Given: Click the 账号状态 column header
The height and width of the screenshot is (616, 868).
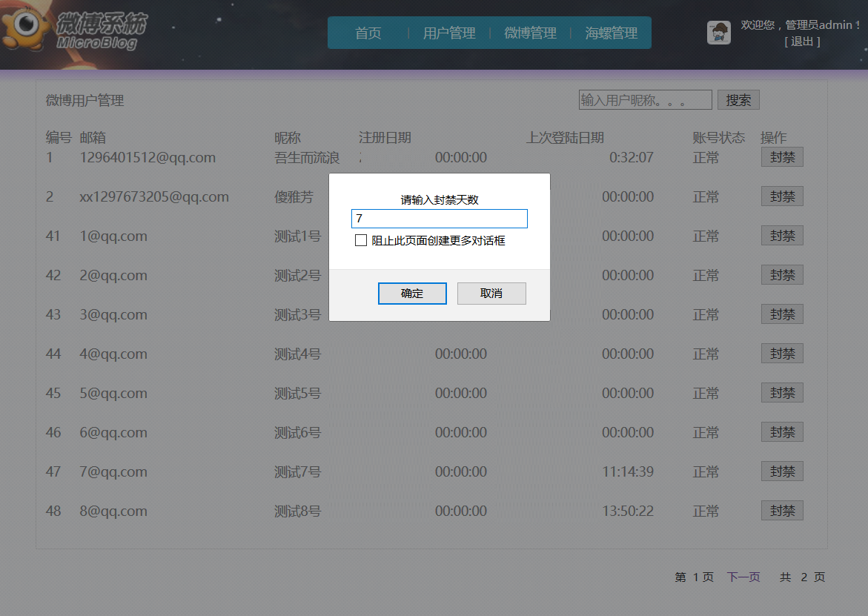Looking at the screenshot, I should (x=718, y=138).
